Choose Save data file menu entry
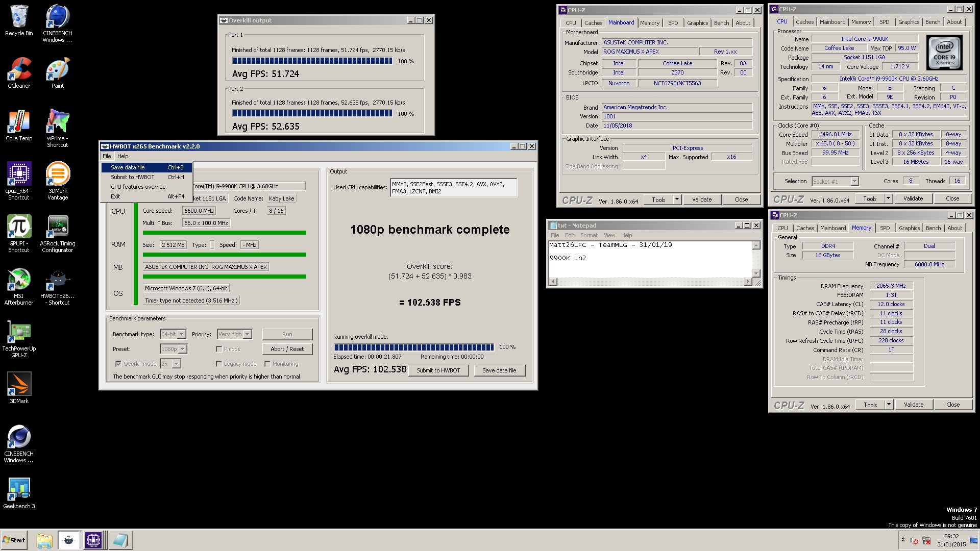This screenshot has width=980, height=551. (x=146, y=167)
